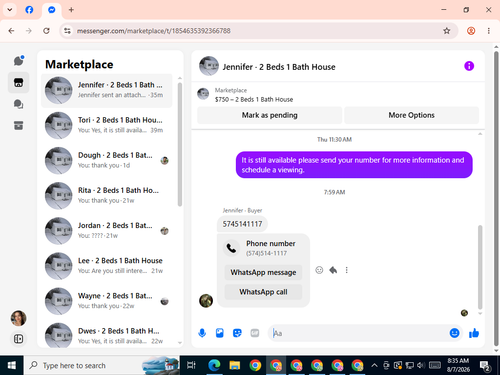500x375 pixels.
Task: Click the conversation list scrollbar
Action: click(180, 144)
